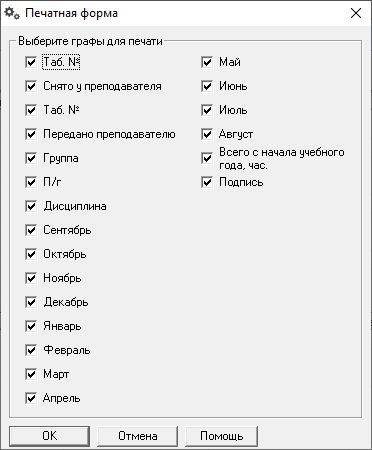Uncheck Всего с начала учебного года checkbox
The width and height of the screenshot is (372, 450).
tap(207, 158)
